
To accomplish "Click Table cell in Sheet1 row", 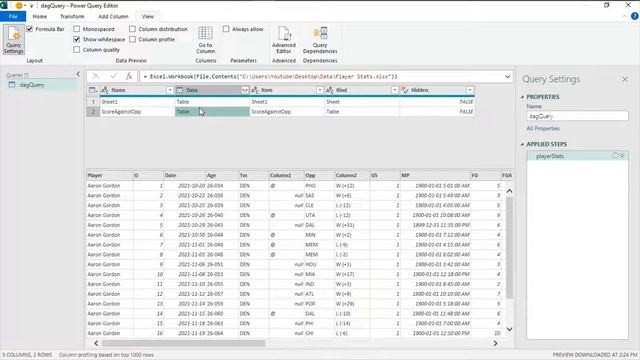I will point(212,102).
